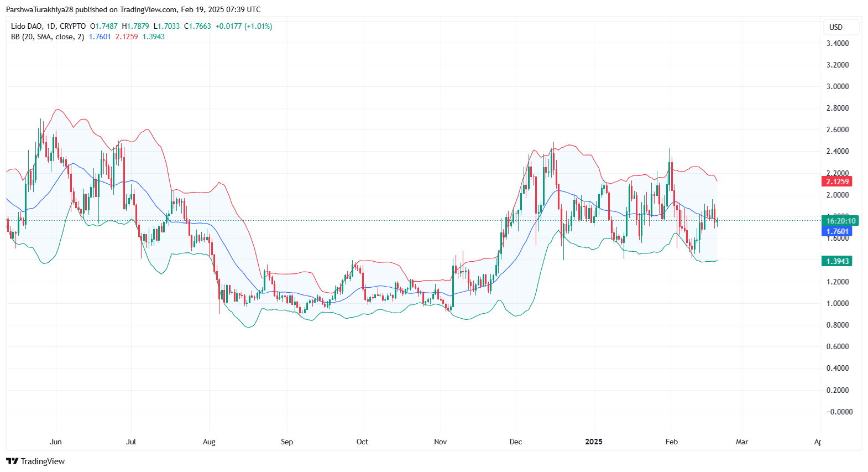Click the 3.4000 price scale label

tap(837, 43)
